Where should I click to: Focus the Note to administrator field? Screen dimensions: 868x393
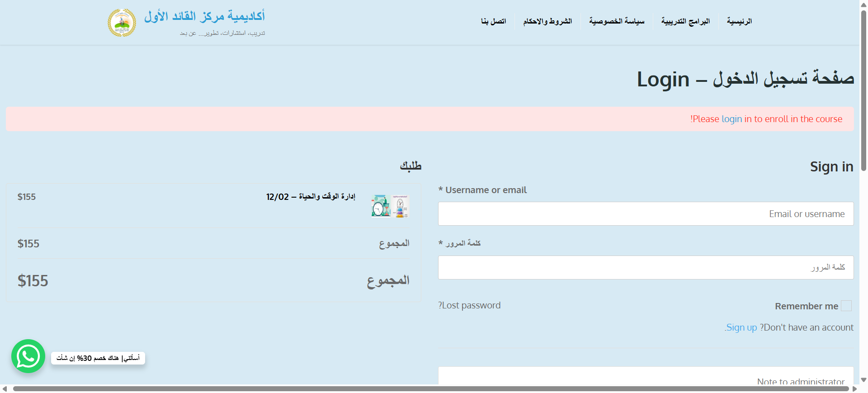click(646, 376)
